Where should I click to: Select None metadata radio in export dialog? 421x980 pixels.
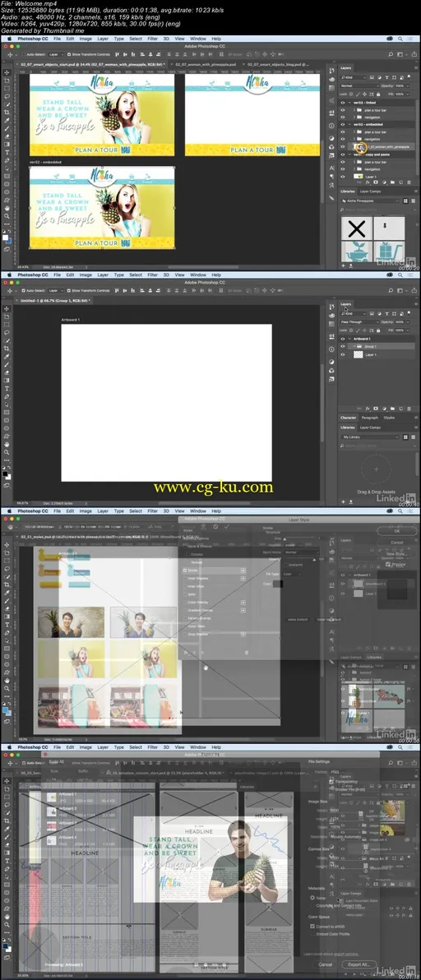click(x=312, y=898)
